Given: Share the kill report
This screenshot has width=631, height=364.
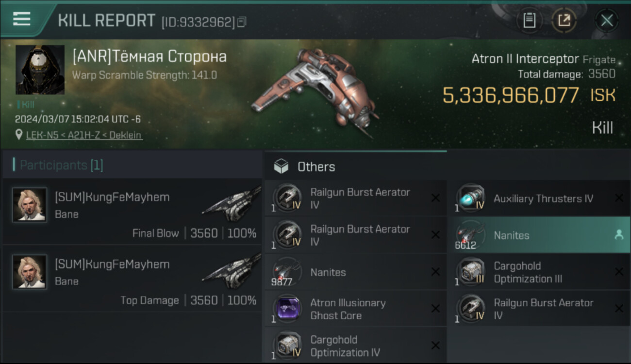Looking at the screenshot, I should (564, 20).
